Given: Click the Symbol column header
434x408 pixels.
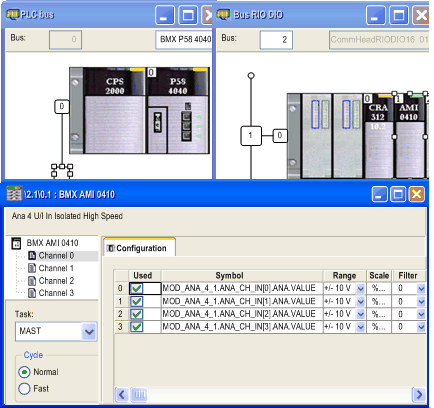Looking at the screenshot, I should [x=242, y=276].
